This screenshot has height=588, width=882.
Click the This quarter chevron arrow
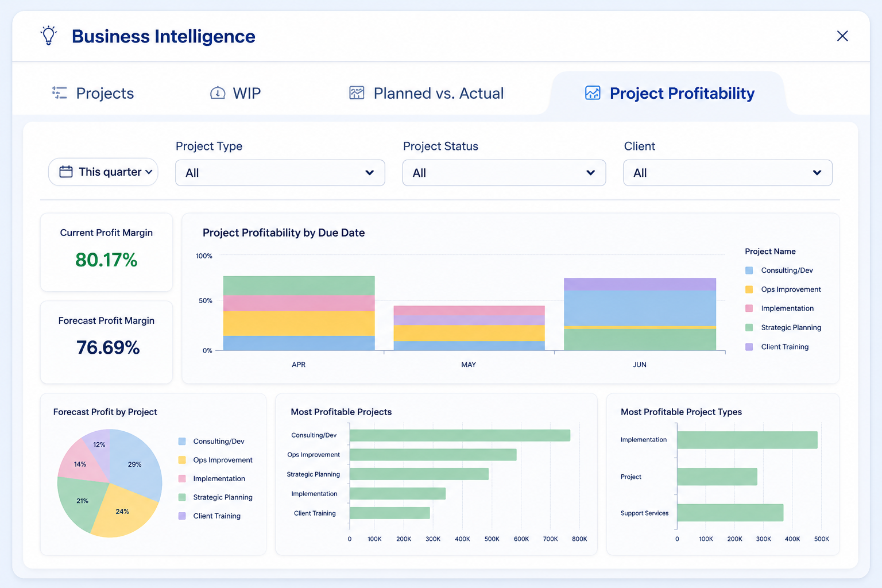coord(149,172)
